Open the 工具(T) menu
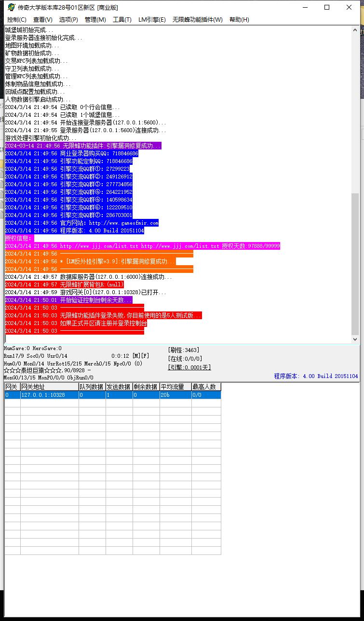 [x=122, y=20]
